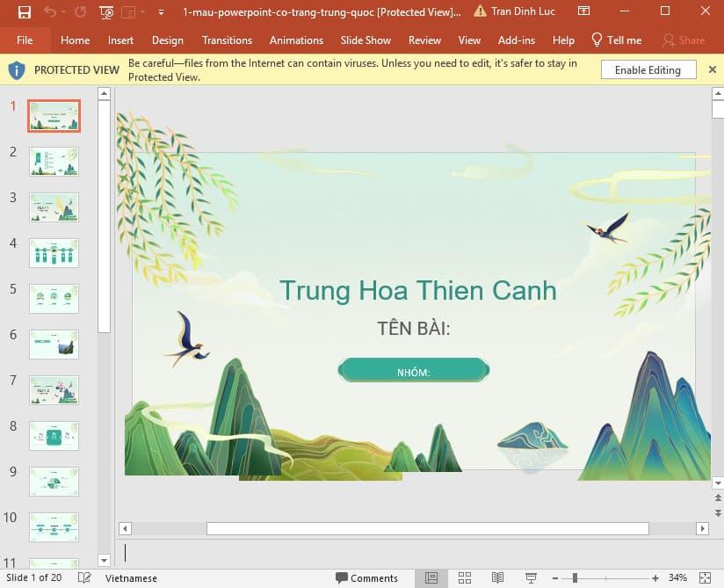Image resolution: width=724 pixels, height=588 pixels.
Task: Click the Undo dropdown arrow
Action: click(62, 12)
